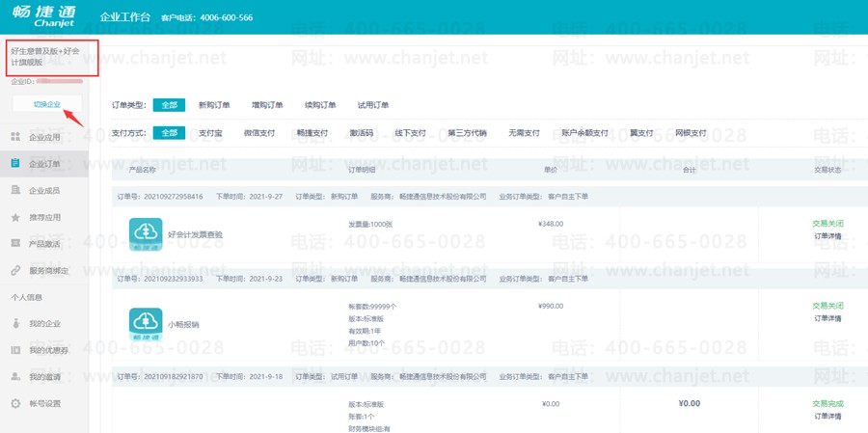Image resolution: width=868 pixels, height=433 pixels.
Task: Click the 我的邀请 person icon in sidebar
Action: (16, 376)
